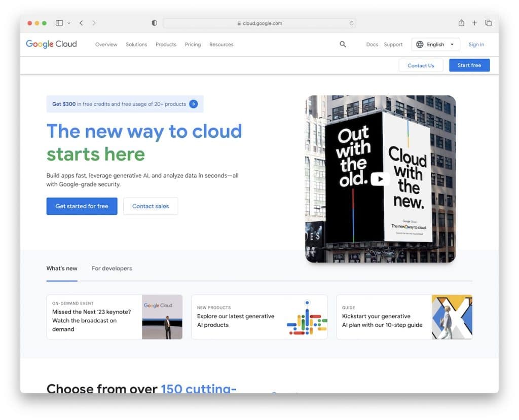Open the sidebar options chevron
519x420 pixels.
69,23
